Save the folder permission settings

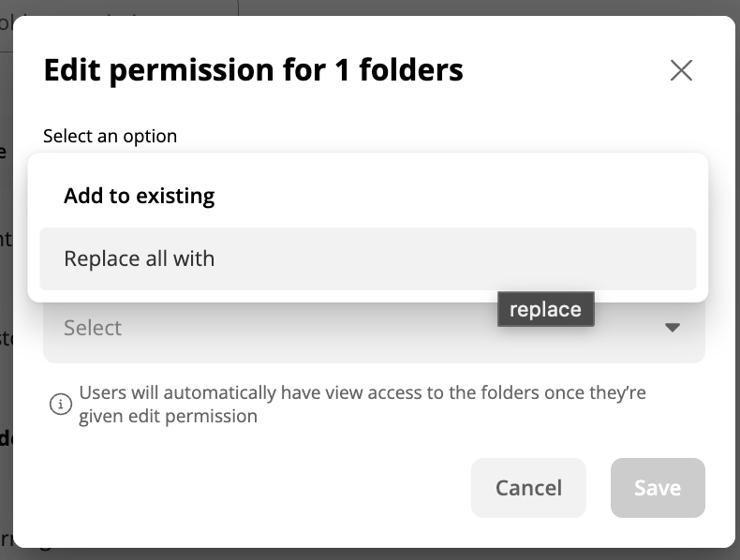click(658, 487)
